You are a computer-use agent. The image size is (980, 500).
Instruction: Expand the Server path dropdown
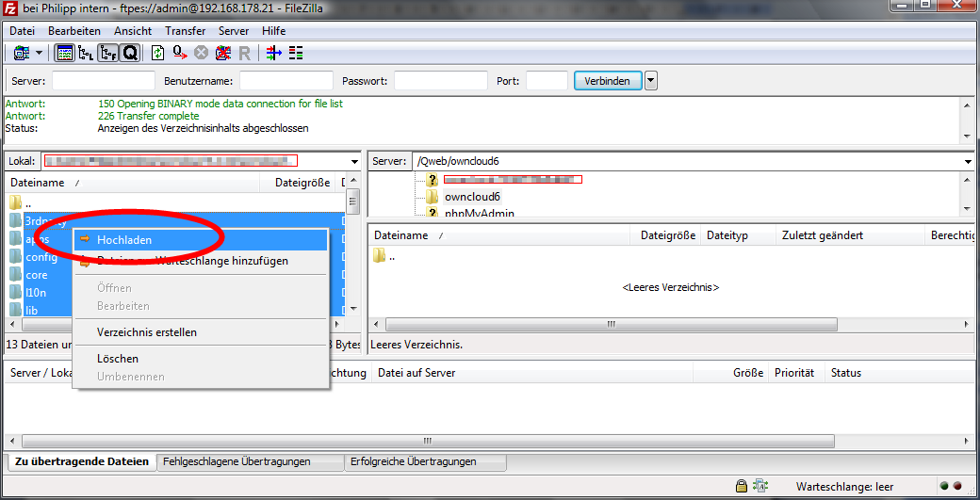pos(968,162)
